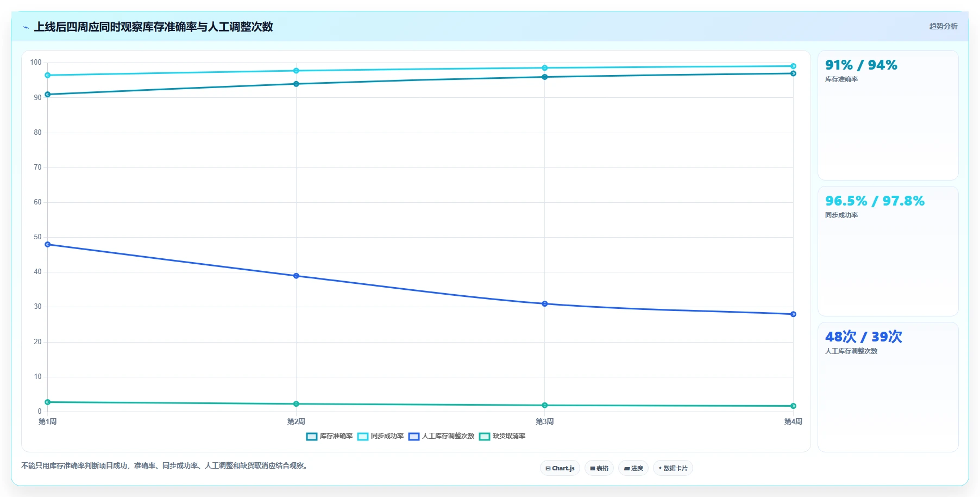
Task: Click the 数据卡片 chip
Action: tap(673, 468)
